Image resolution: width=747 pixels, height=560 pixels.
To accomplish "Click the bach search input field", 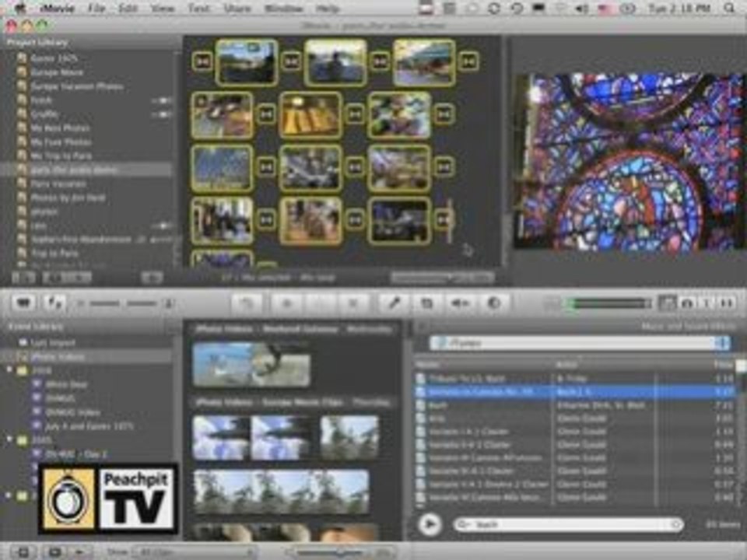I will [569, 524].
